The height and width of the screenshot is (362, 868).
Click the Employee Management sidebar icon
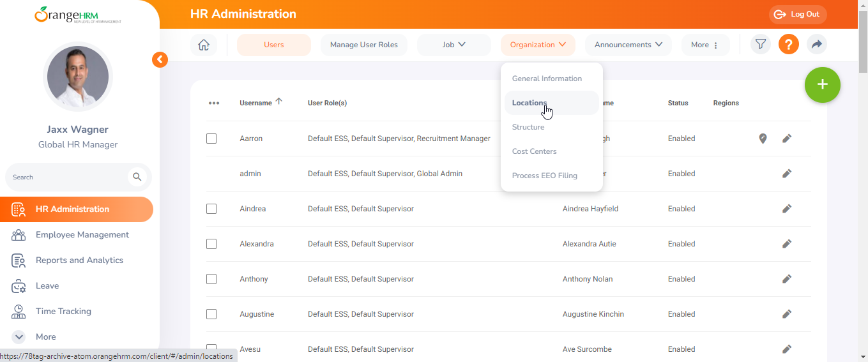click(19, 235)
